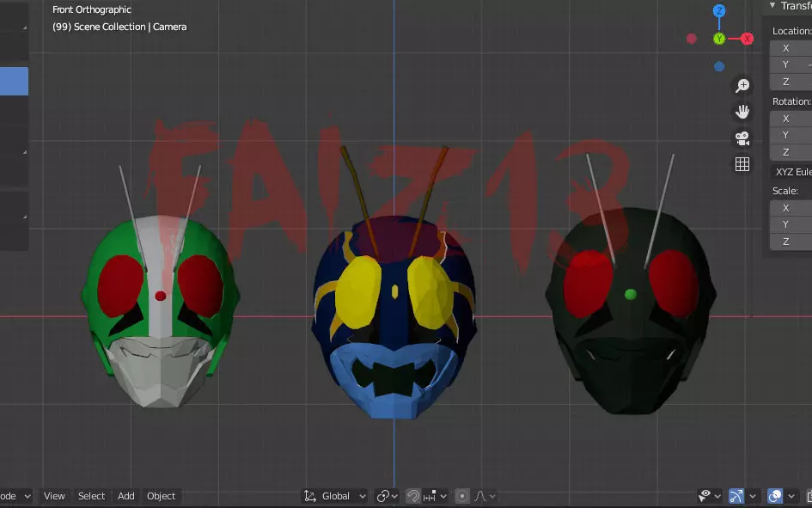Screen dimensions: 812x508
Task: Click the Scale Y field
Action: (791, 224)
